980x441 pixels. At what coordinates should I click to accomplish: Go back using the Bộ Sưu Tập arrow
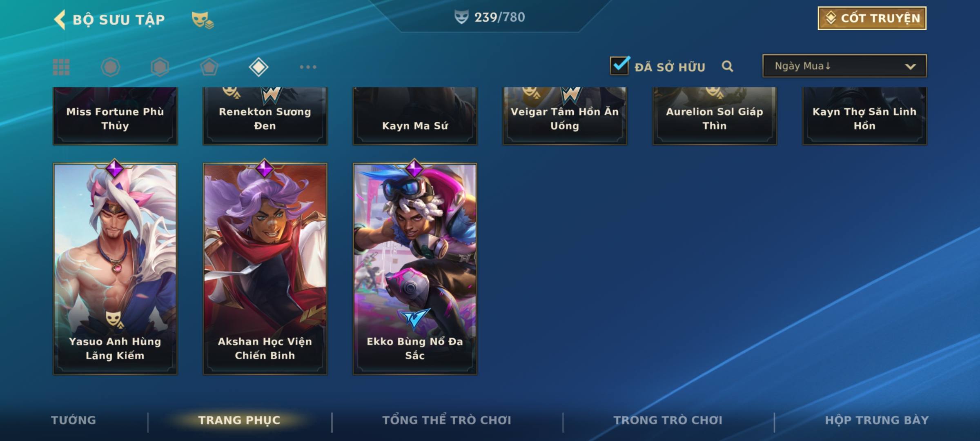click(x=60, y=20)
